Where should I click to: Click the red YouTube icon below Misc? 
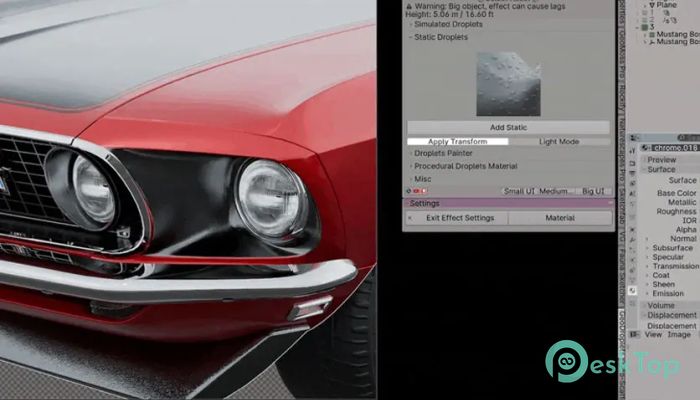pyautogui.click(x=417, y=191)
